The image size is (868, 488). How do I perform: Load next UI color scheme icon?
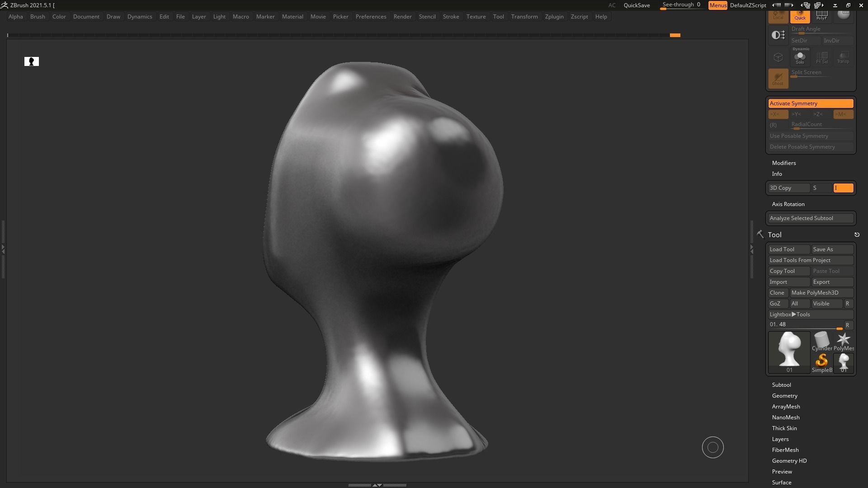[789, 5]
